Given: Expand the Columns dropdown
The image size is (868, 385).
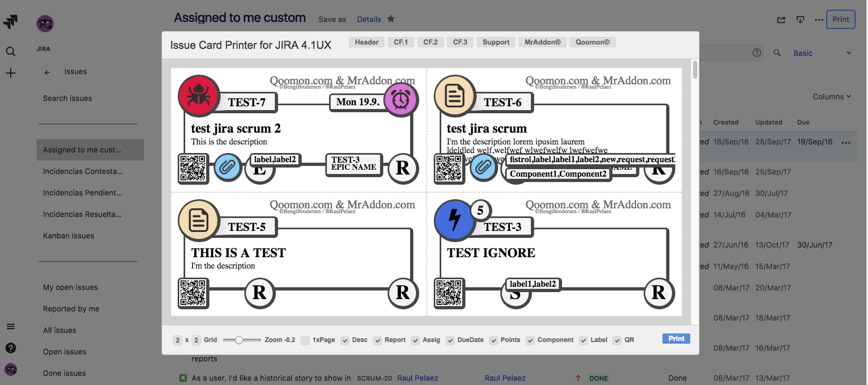Looking at the screenshot, I should coord(831,97).
